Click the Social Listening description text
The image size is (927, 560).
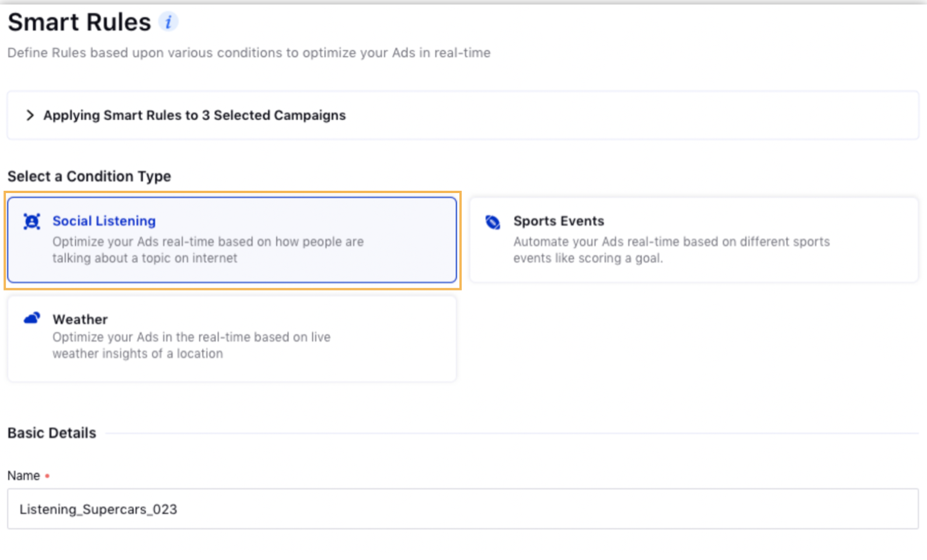tap(208, 250)
